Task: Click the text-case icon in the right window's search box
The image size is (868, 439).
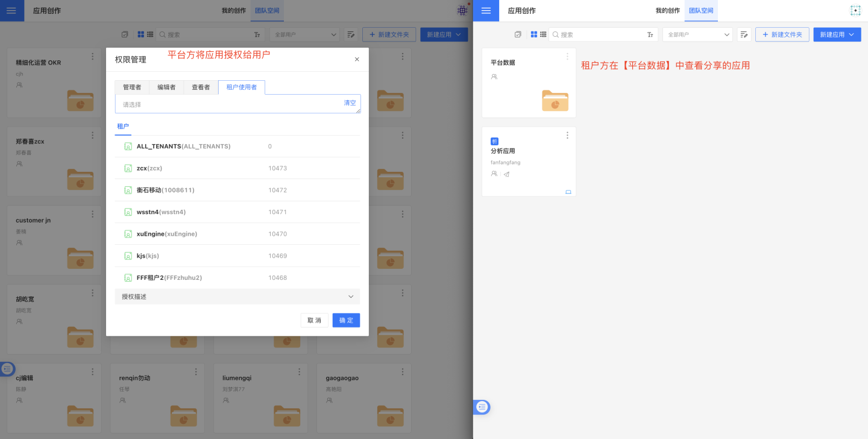Action: click(650, 35)
